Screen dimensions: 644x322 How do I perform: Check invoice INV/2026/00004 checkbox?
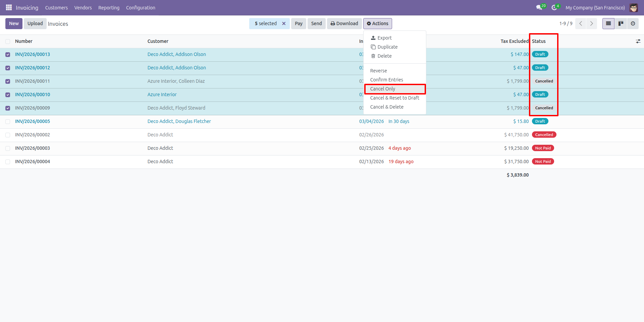(8, 162)
